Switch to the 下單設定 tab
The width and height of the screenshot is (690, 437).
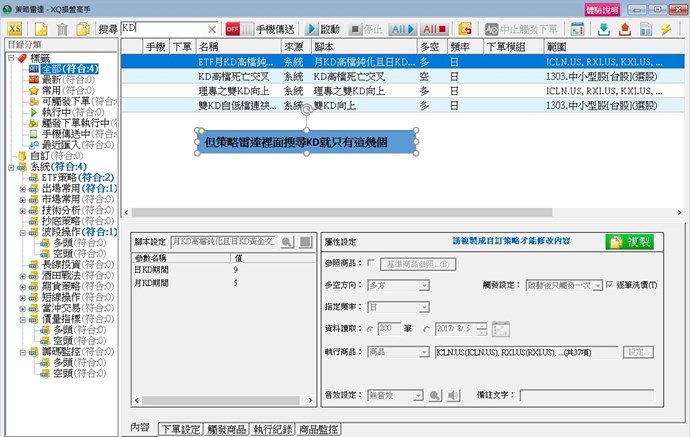180,429
